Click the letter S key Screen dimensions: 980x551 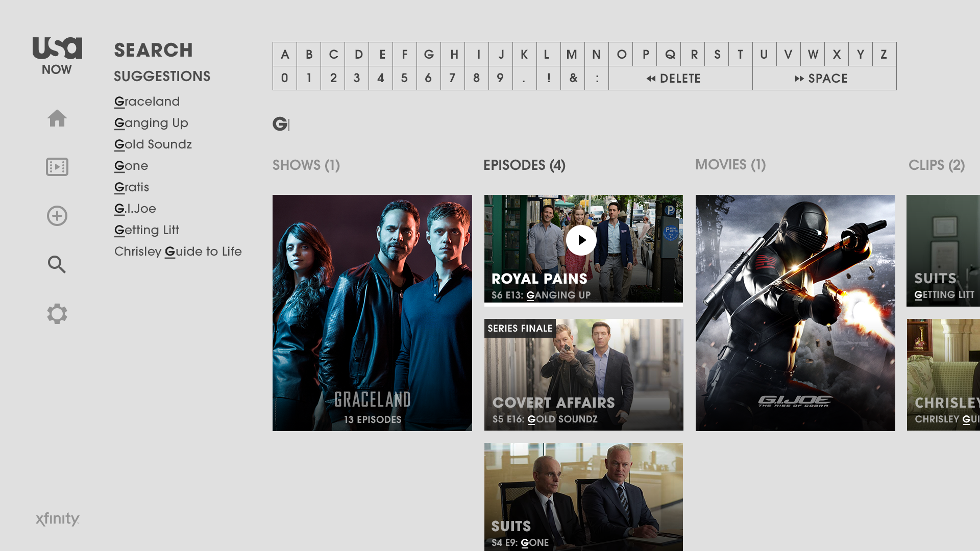(717, 54)
